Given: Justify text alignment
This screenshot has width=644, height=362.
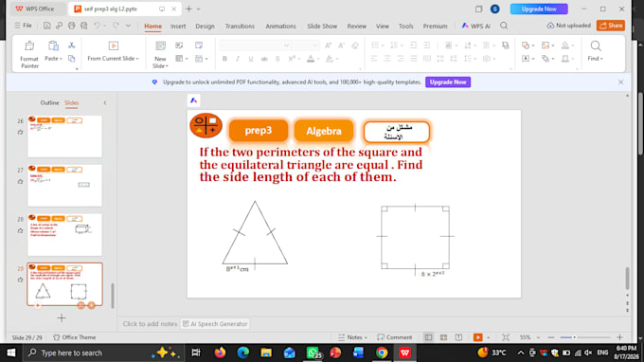Looking at the screenshot, I should [x=413, y=59].
